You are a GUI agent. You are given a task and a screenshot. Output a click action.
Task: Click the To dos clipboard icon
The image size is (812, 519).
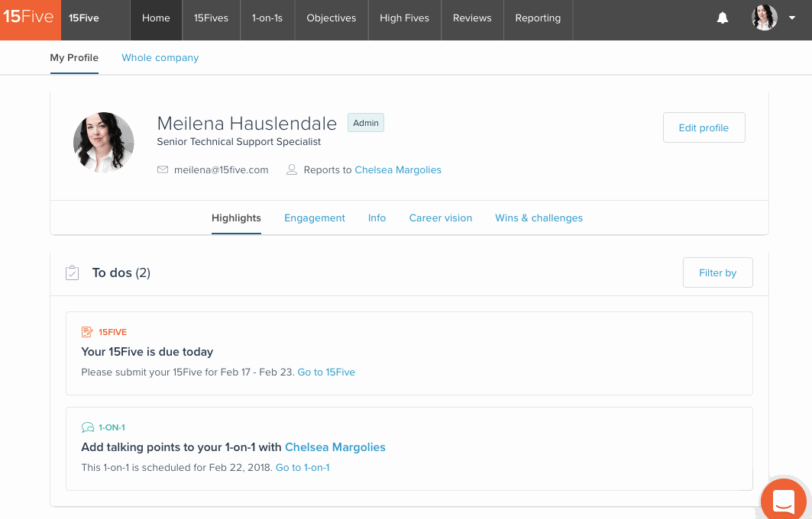73,272
